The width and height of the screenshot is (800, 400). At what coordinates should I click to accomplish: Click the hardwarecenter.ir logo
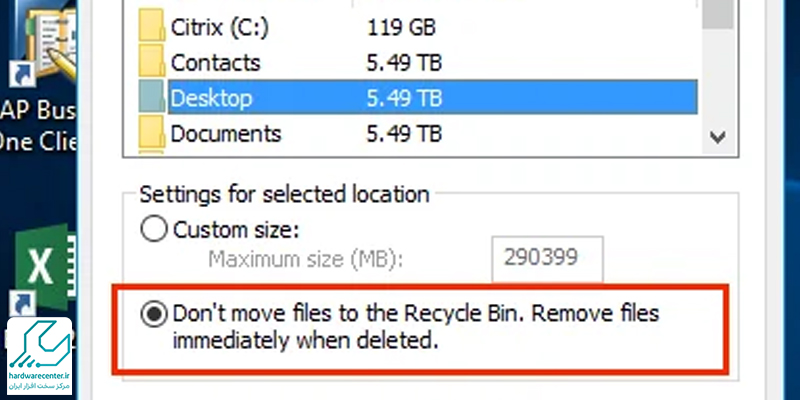click(39, 356)
